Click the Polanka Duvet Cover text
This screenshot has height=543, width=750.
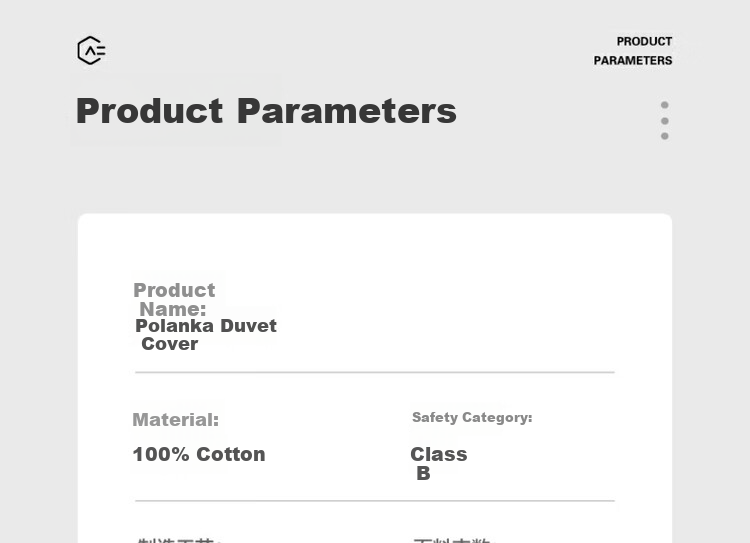[x=205, y=334]
